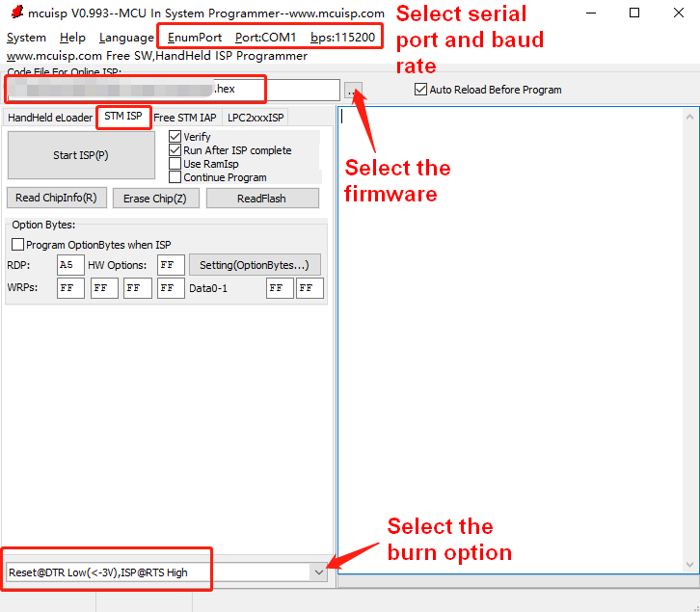Open the System menu
700x612 pixels.
[26, 38]
